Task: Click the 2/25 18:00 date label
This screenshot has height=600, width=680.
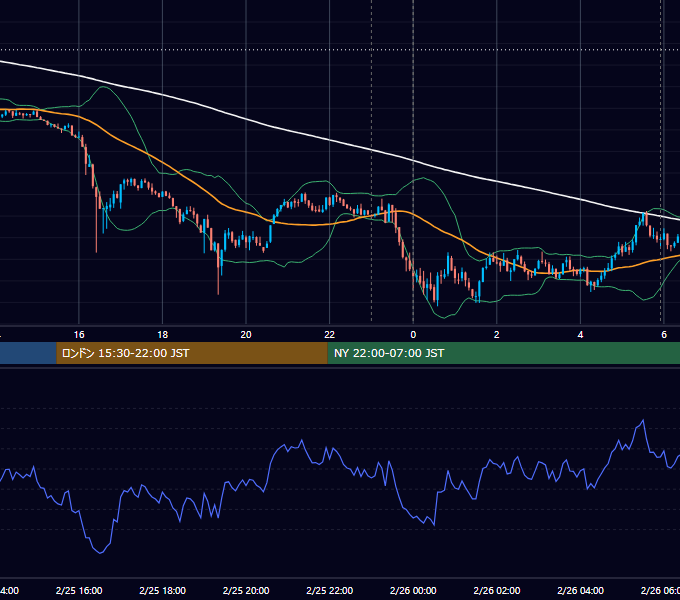Action: 163,590
